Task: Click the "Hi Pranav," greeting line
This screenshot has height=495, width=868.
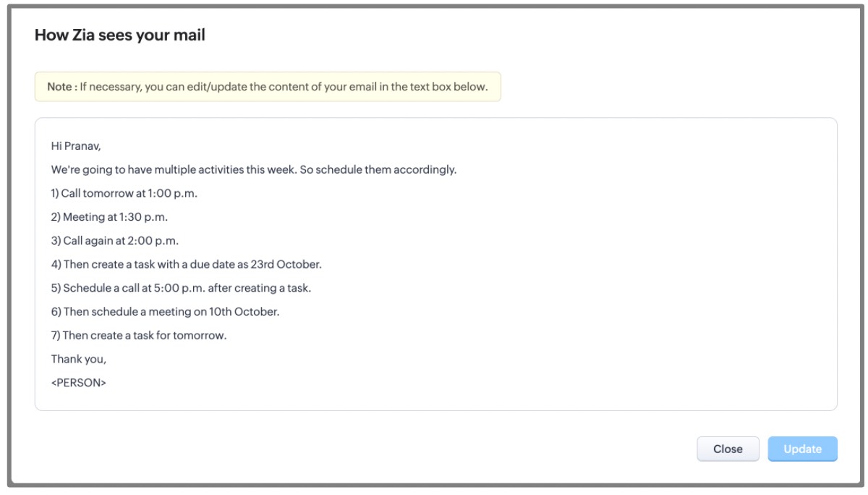Action: click(76, 146)
